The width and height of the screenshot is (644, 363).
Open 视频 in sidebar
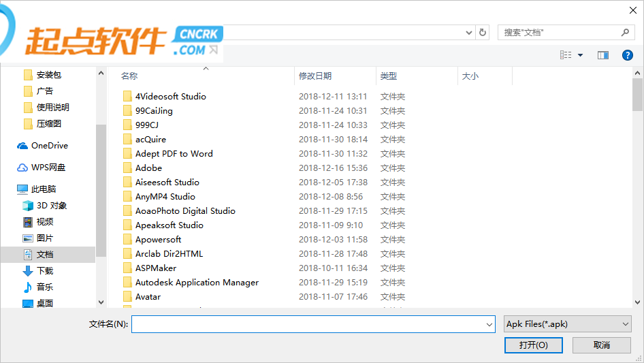38,222
